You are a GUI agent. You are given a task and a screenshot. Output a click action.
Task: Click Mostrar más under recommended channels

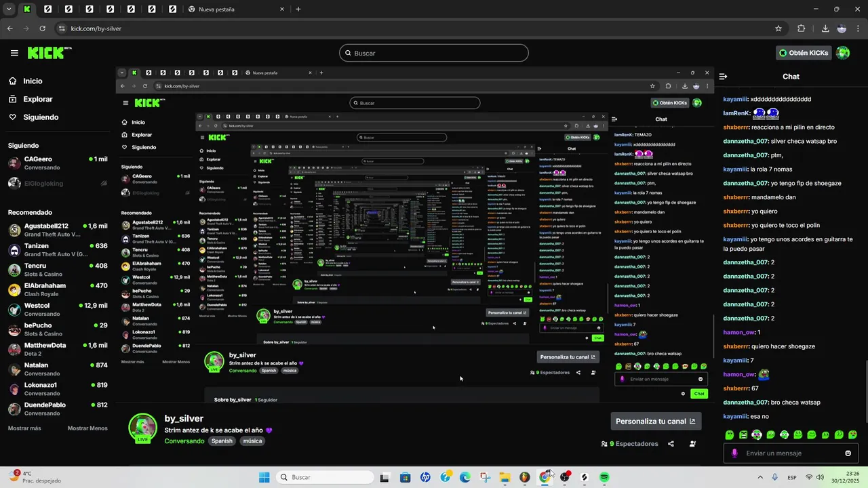point(24,428)
